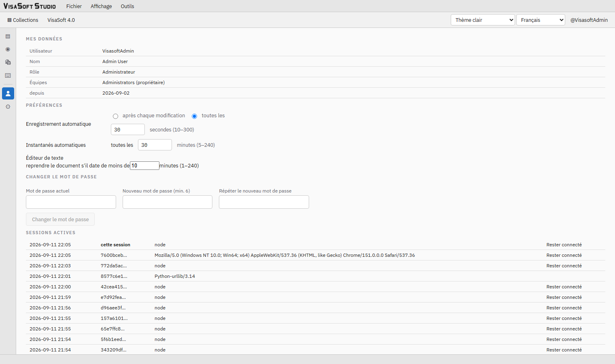Screen dimensions: 615x364
Task: Click the 'Répéter le nouveau mot de passe' field
Action: click(264, 202)
